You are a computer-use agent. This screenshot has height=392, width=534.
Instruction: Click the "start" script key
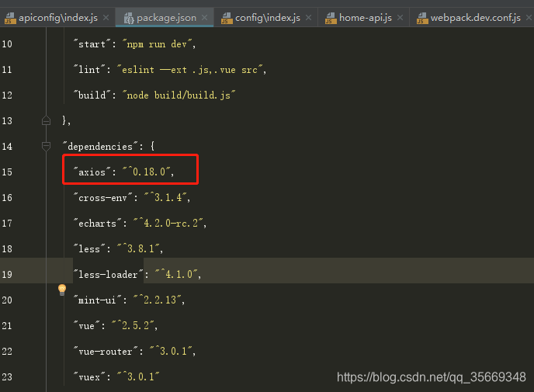pos(92,44)
